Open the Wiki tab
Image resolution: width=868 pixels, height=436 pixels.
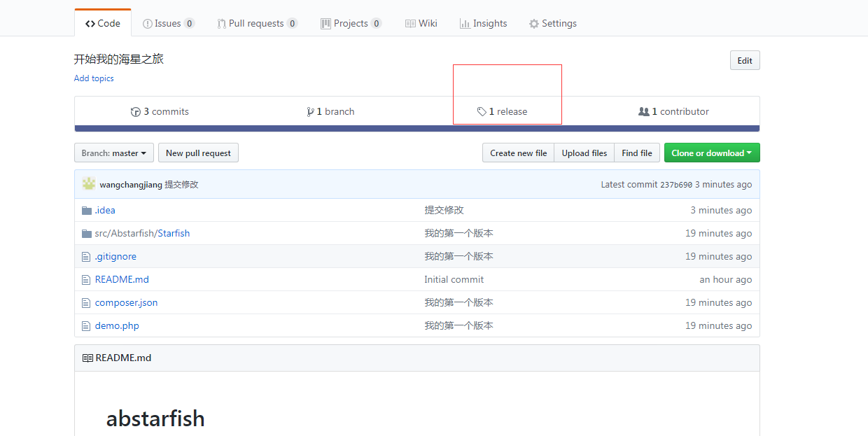click(421, 23)
